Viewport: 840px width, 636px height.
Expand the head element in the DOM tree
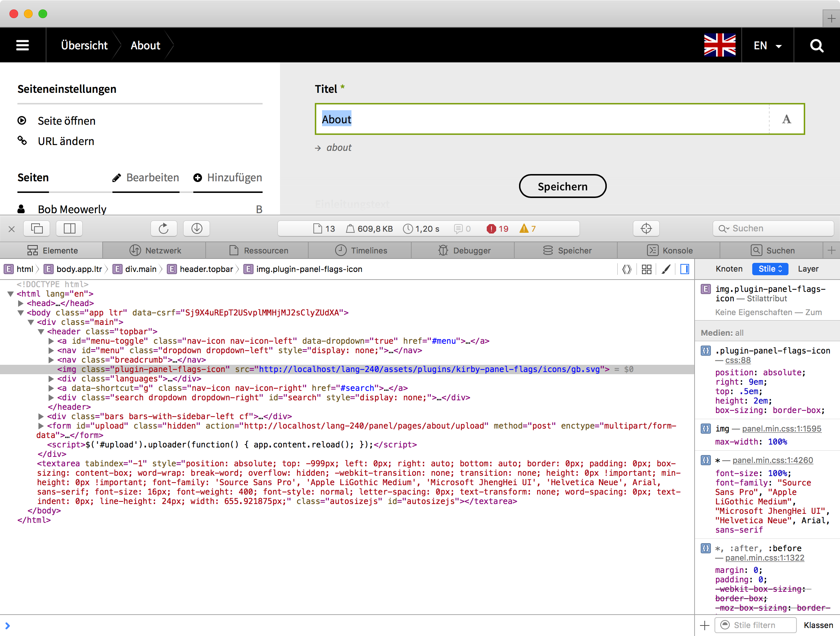coord(21,303)
